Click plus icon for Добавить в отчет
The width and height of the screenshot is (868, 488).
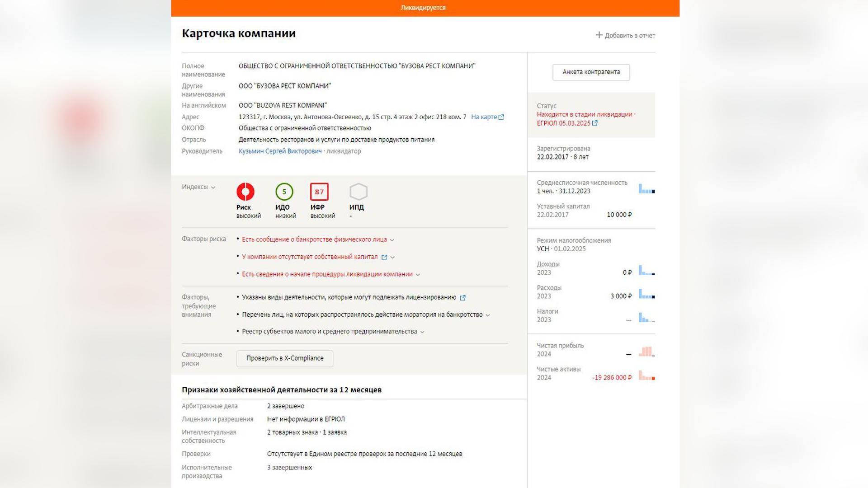(x=599, y=35)
